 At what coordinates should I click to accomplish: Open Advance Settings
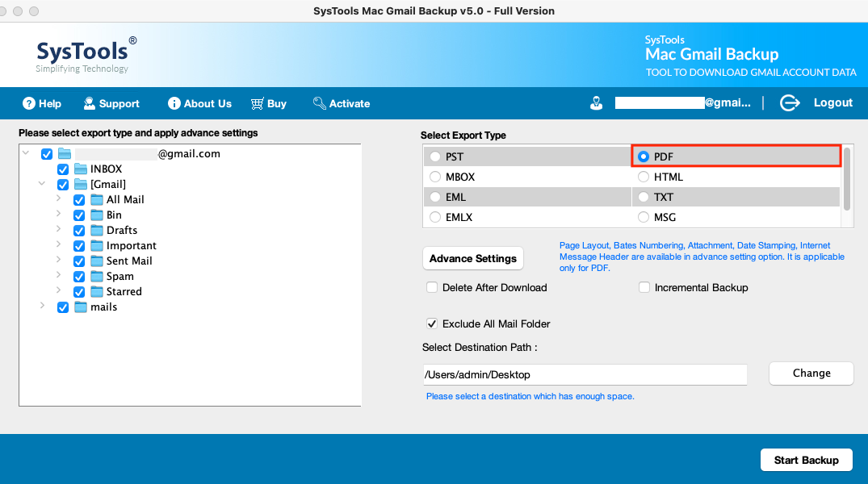point(472,258)
